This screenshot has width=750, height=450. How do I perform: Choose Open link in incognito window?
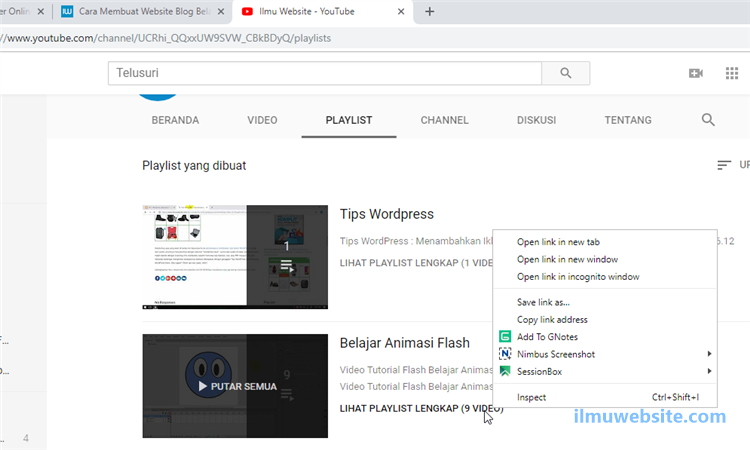tap(578, 276)
